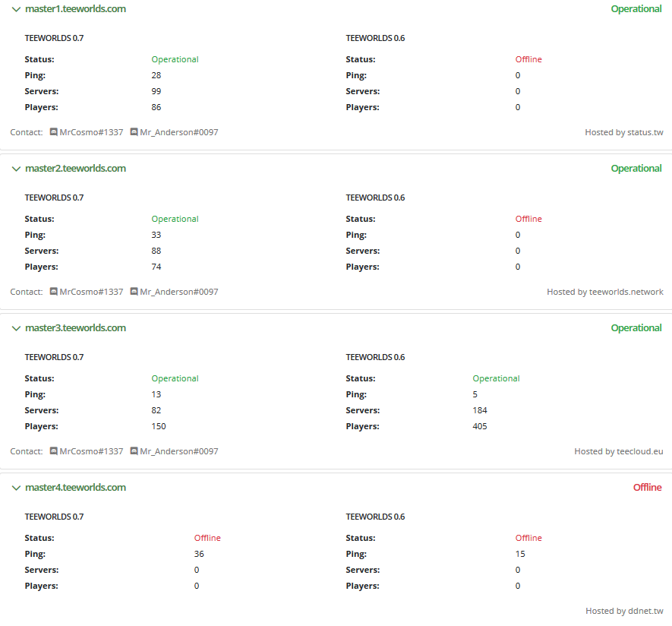Screen dimensions: 672x626
Task: Click Discord icon beside Mr_Anderson#0097 under master1
Action: tap(134, 132)
